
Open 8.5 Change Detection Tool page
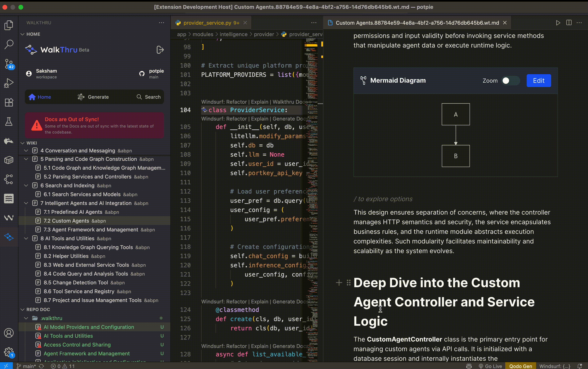94,283
